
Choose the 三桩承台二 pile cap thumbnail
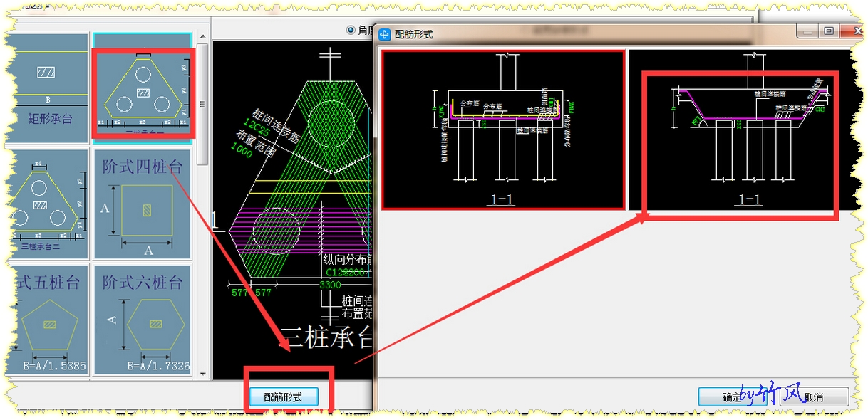point(46,204)
